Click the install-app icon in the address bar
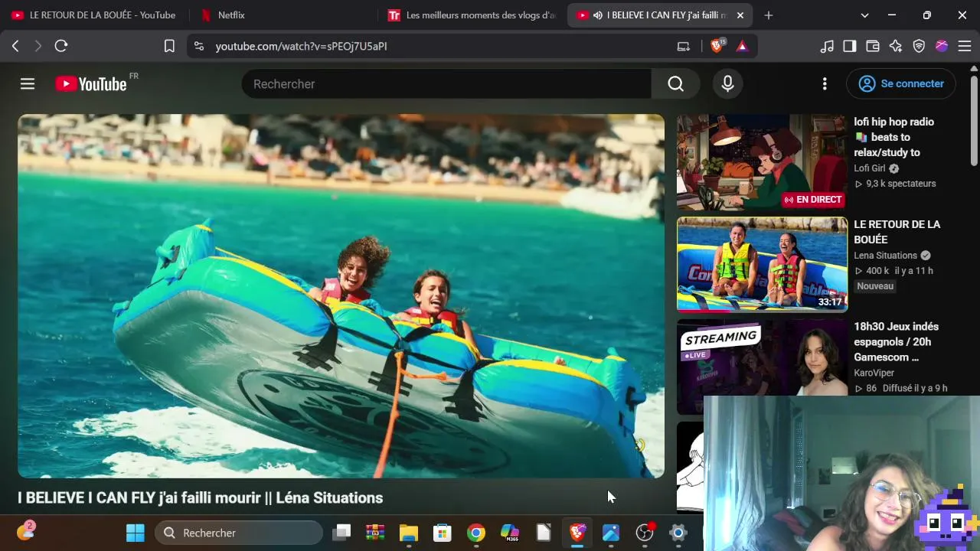Viewport: 980px width, 551px height. [x=684, y=46]
